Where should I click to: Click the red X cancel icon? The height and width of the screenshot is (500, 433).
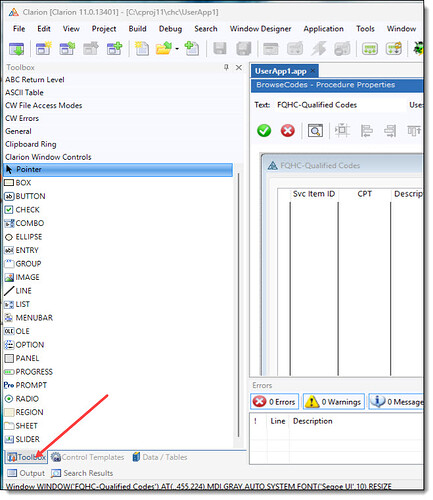288,131
